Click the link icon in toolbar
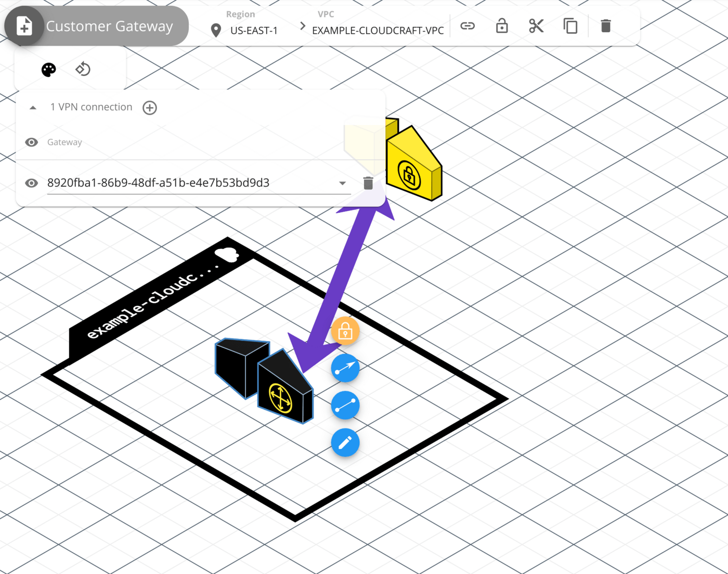 click(x=467, y=25)
